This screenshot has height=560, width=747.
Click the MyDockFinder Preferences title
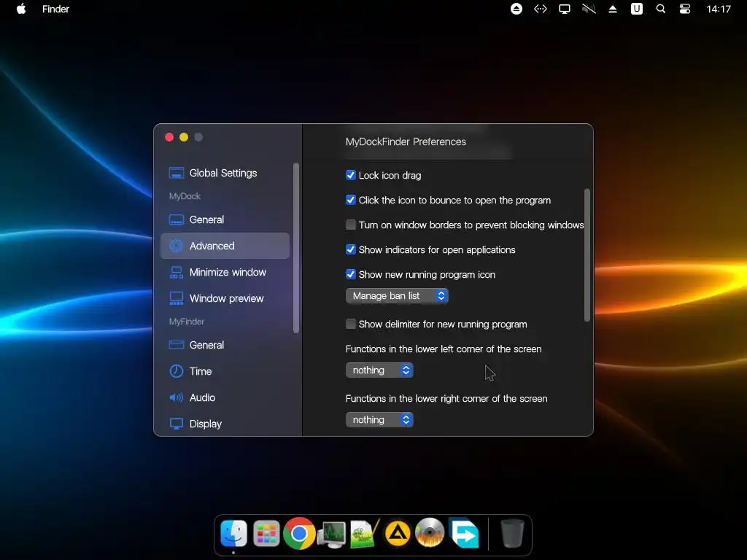tap(406, 141)
